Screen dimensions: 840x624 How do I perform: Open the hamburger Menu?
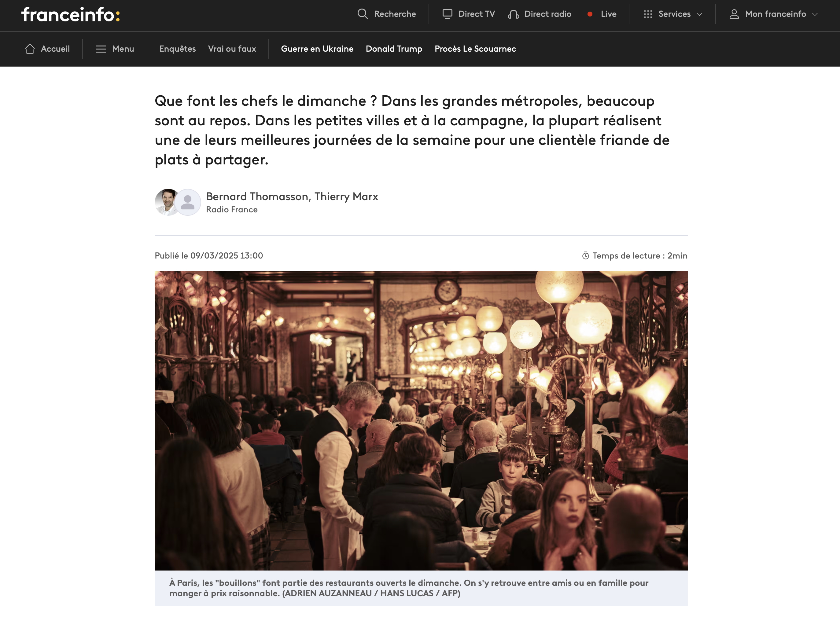pyautogui.click(x=115, y=49)
